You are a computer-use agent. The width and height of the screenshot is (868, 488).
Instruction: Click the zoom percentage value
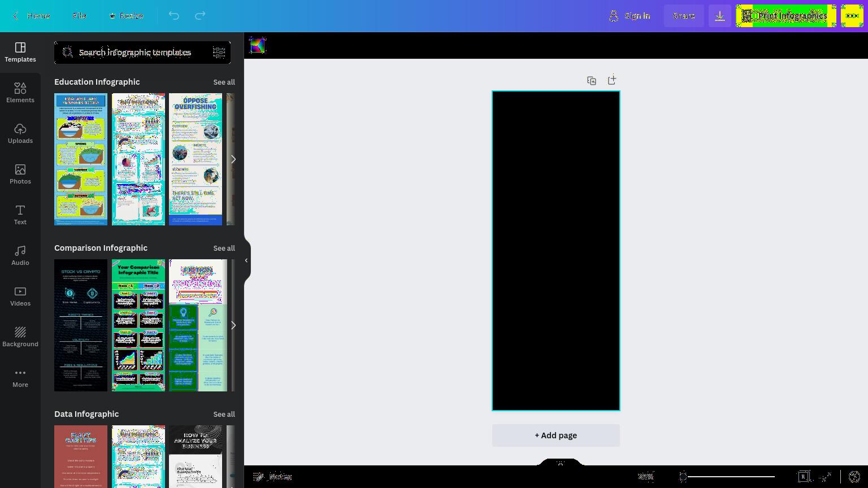pyautogui.click(x=645, y=477)
